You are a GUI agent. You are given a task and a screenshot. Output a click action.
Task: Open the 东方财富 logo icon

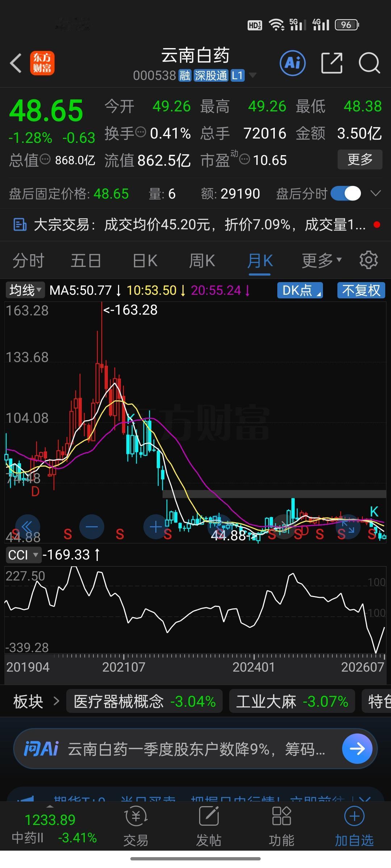[42, 63]
